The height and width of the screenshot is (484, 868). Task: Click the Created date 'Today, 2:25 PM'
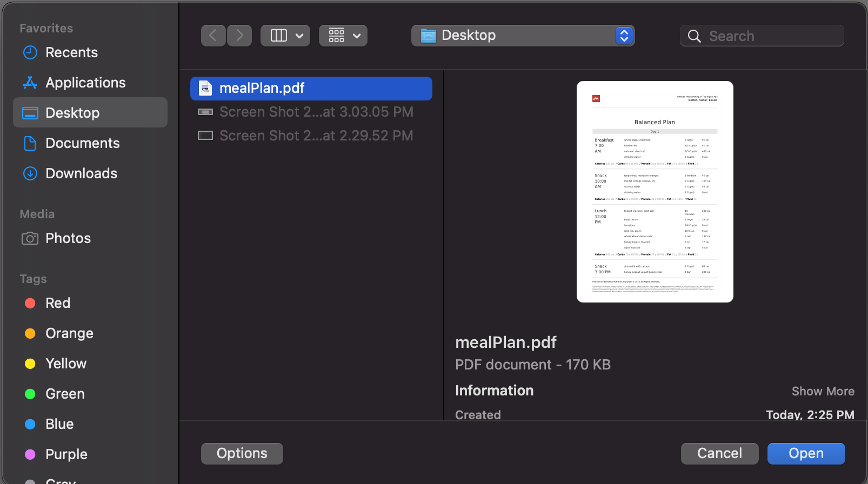tap(810, 415)
